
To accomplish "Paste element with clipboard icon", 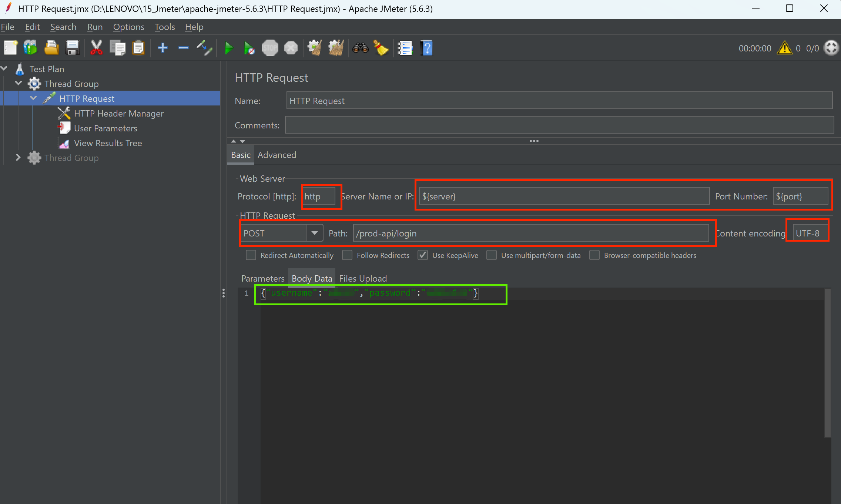I will [138, 48].
